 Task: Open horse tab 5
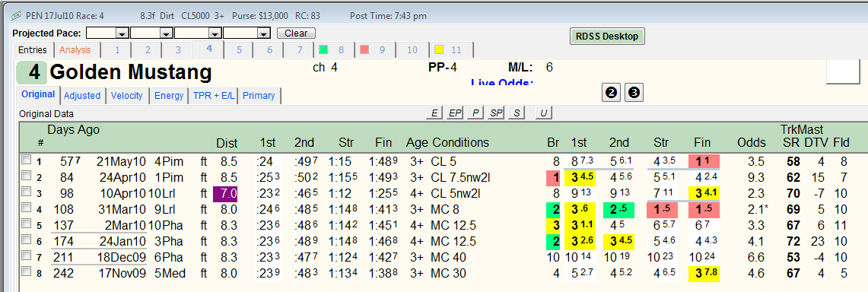tap(239, 49)
